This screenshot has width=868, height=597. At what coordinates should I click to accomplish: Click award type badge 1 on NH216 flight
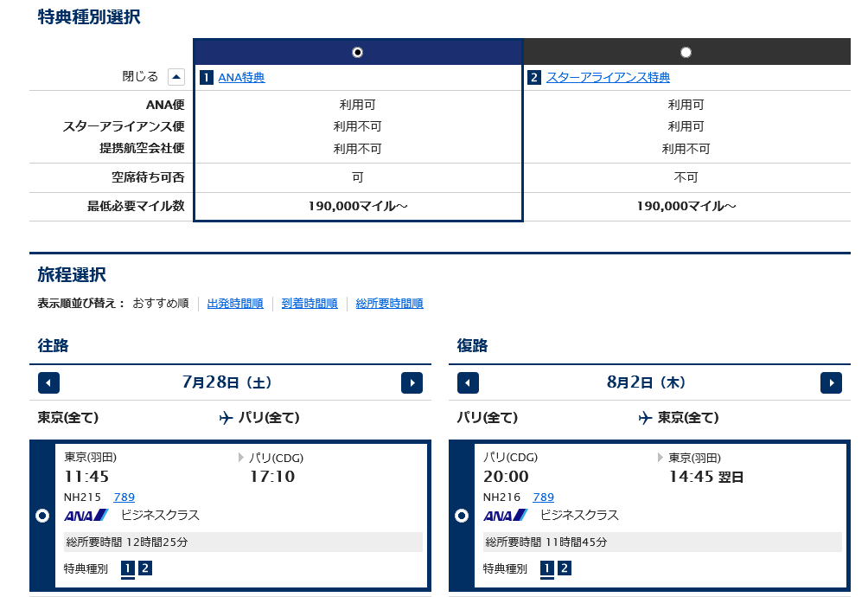click(546, 568)
